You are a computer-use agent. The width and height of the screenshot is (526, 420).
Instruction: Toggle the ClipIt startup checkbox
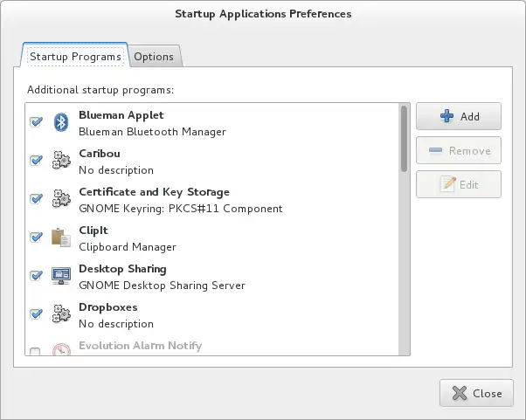click(x=36, y=238)
